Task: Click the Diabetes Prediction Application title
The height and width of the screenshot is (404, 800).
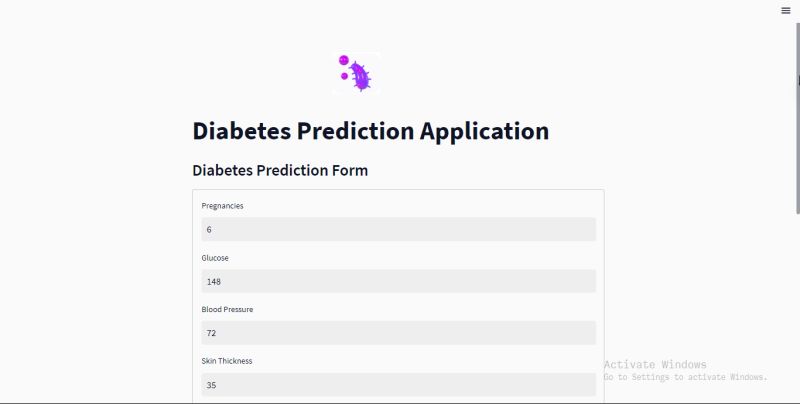Action: [371, 131]
